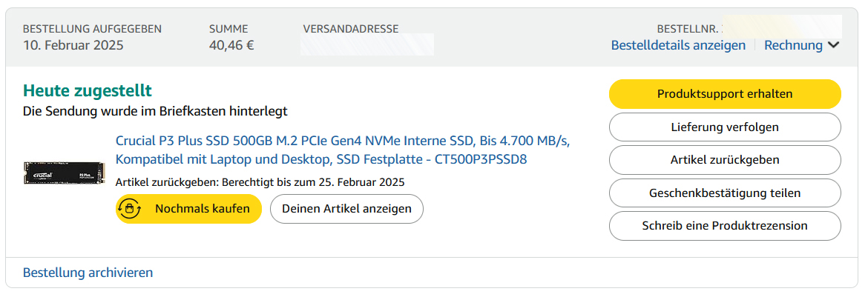This screenshot has height=297, width=868.
Task: Open the redacted Versandadresse name popover
Action: [367, 44]
